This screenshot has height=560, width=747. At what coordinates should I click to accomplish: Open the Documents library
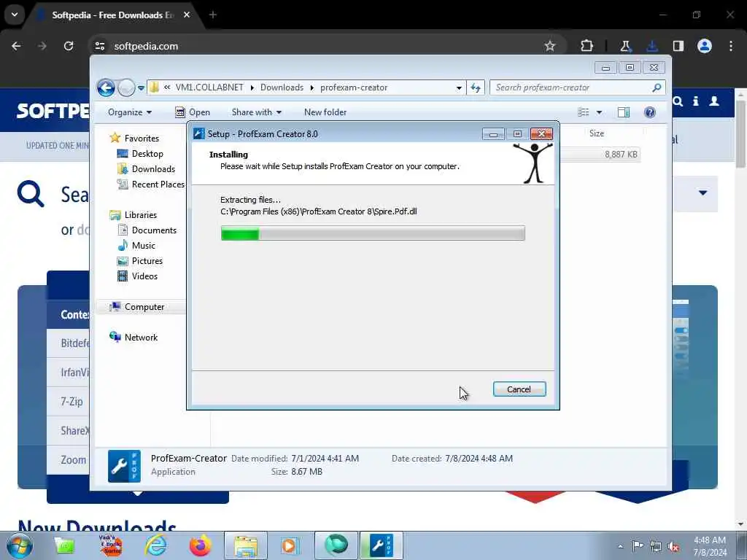[154, 230]
